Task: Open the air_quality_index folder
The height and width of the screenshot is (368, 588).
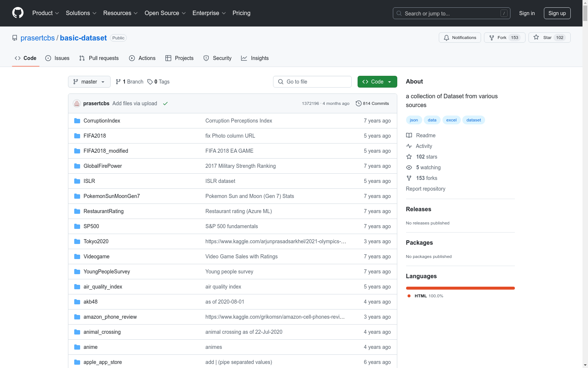Action: pos(103,287)
